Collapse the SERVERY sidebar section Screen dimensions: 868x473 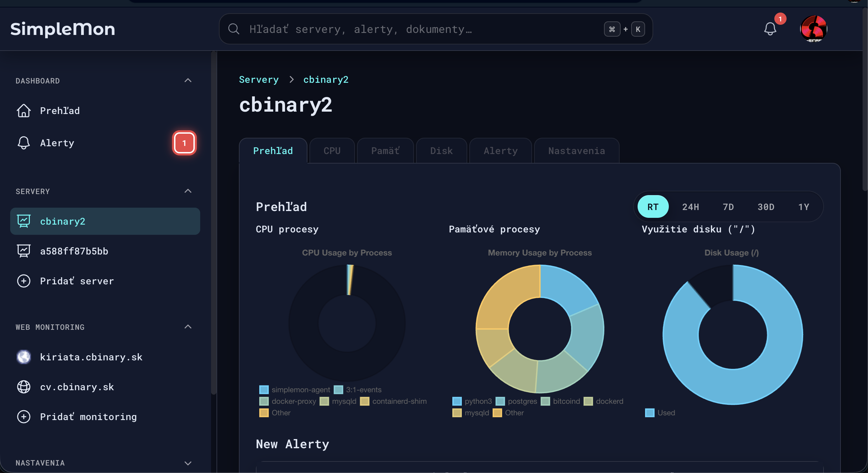click(188, 191)
